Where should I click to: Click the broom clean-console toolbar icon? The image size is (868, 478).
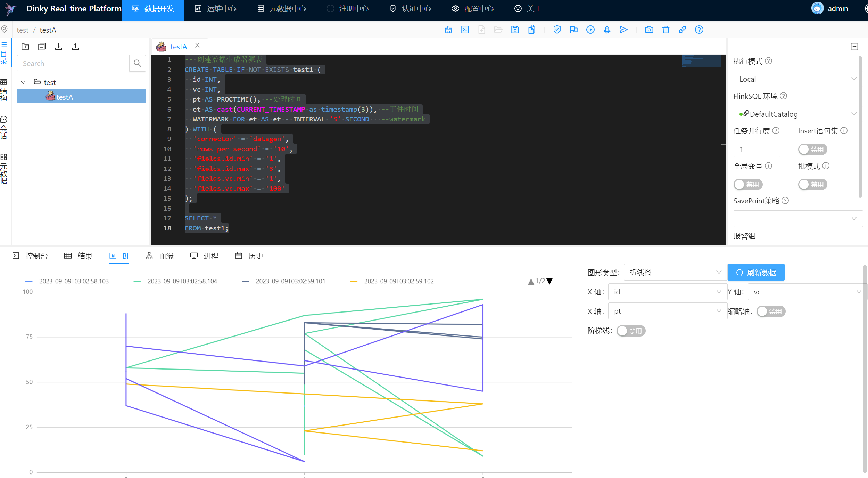tap(448, 30)
